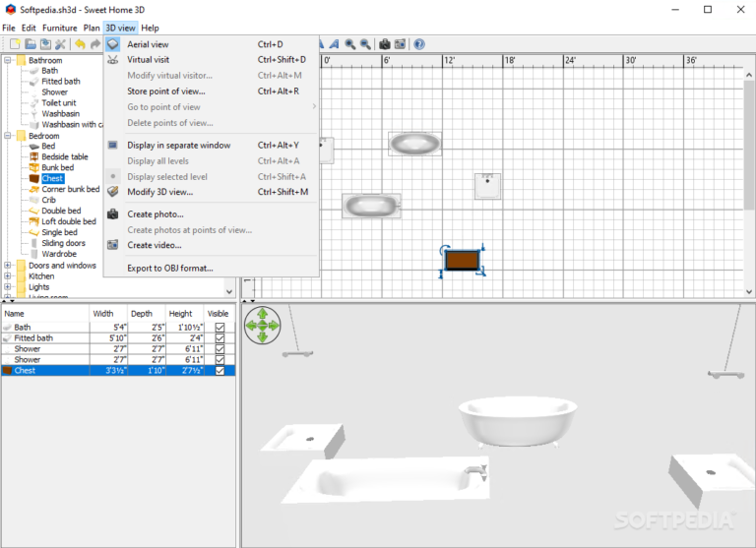Click the italic text style icon
The height and width of the screenshot is (548, 756).
[x=334, y=44]
